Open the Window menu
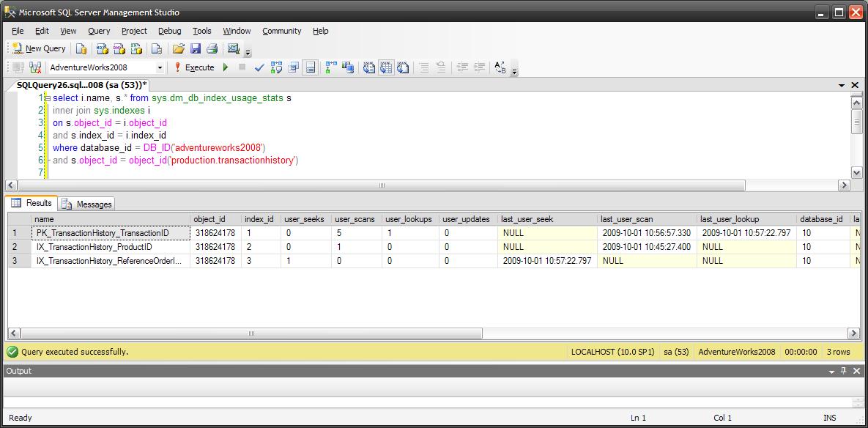The image size is (868, 428). [237, 31]
